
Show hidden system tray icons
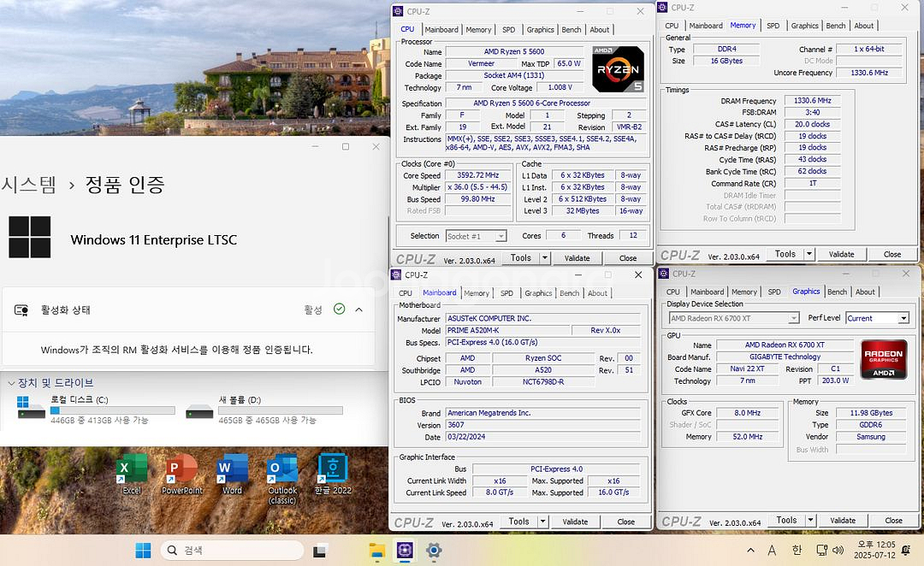coord(750,551)
